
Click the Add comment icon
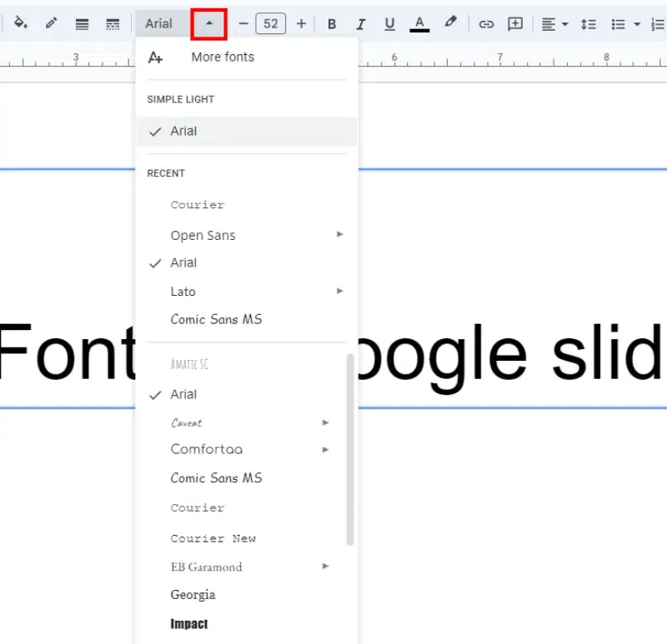515,24
